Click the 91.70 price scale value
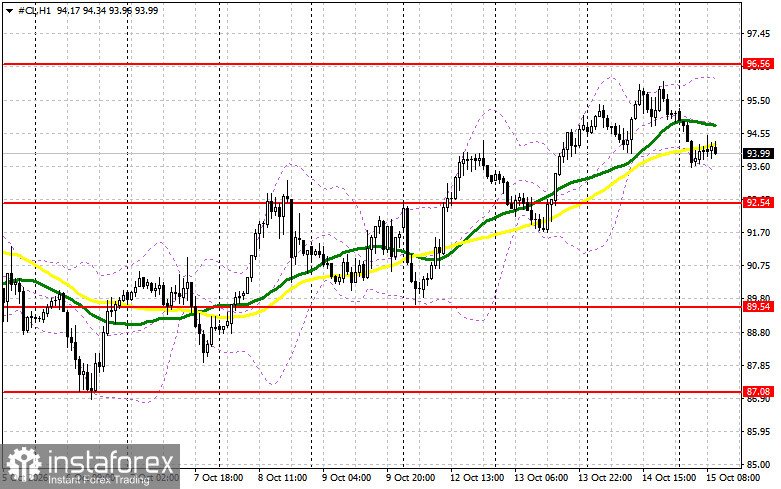 pyautogui.click(x=758, y=233)
